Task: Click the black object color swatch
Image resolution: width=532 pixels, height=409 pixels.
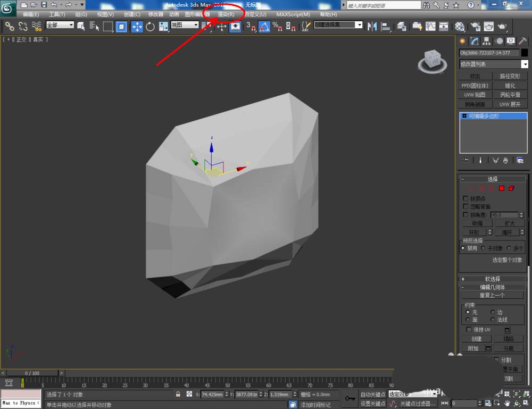Action: coord(524,53)
